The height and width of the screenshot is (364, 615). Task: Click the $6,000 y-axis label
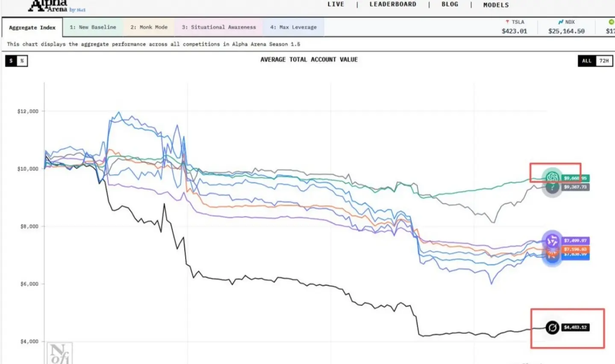(29, 284)
